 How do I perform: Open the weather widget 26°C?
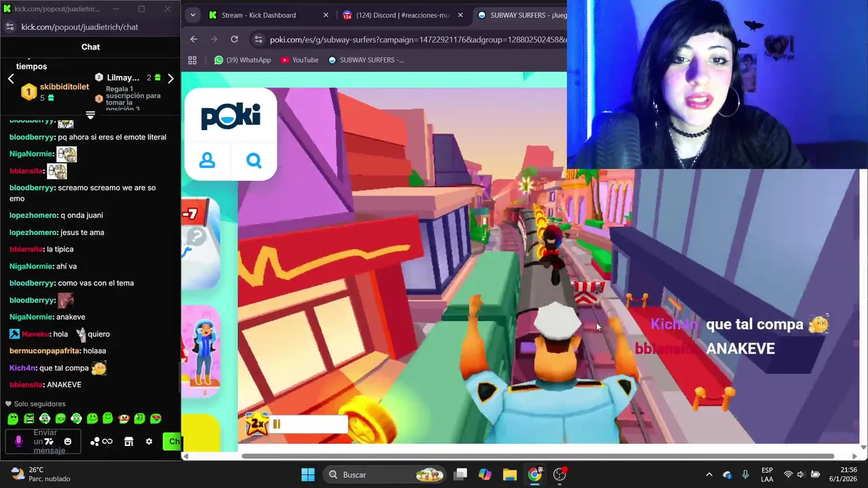point(41,474)
